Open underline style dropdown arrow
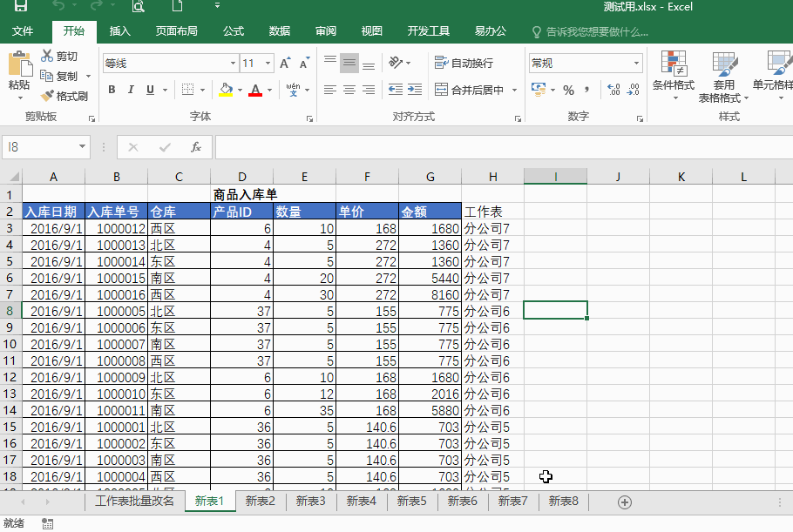This screenshot has width=793, height=532. tap(165, 90)
